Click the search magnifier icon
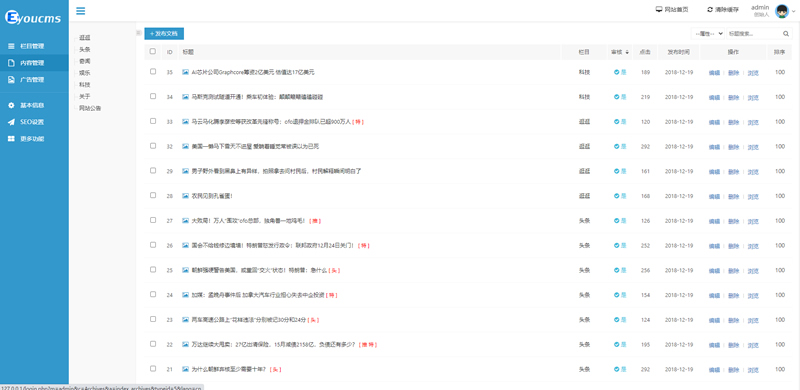 click(786, 34)
